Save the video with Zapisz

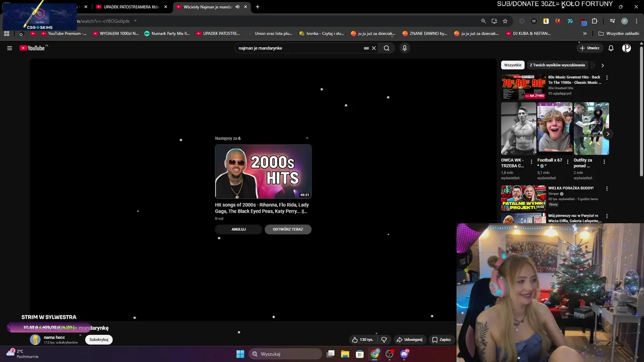[441, 340]
